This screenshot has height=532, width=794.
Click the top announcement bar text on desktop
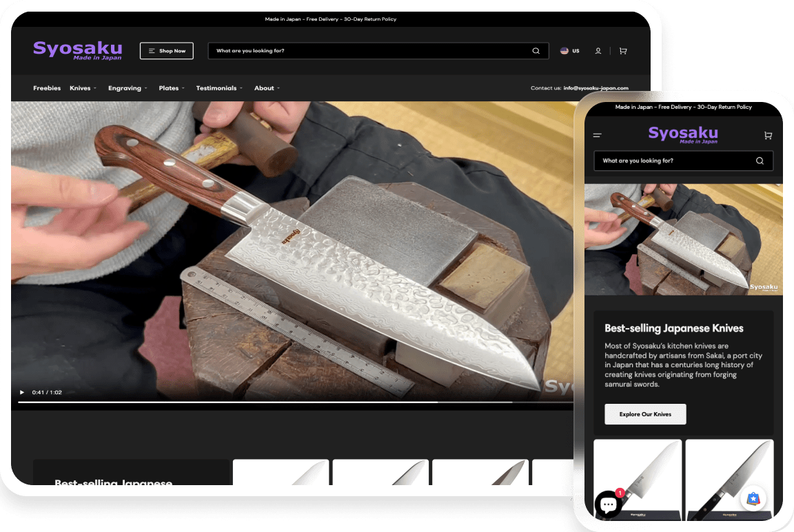331,19
